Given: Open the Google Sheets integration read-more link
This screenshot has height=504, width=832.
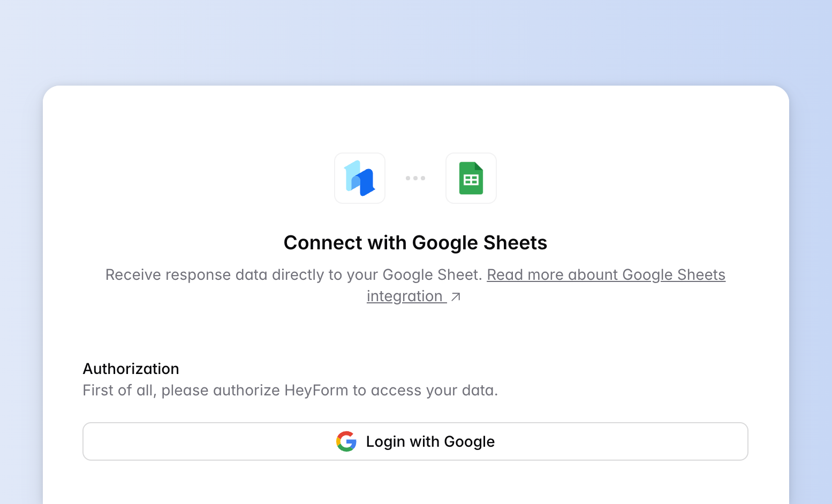Looking at the screenshot, I should click(606, 274).
